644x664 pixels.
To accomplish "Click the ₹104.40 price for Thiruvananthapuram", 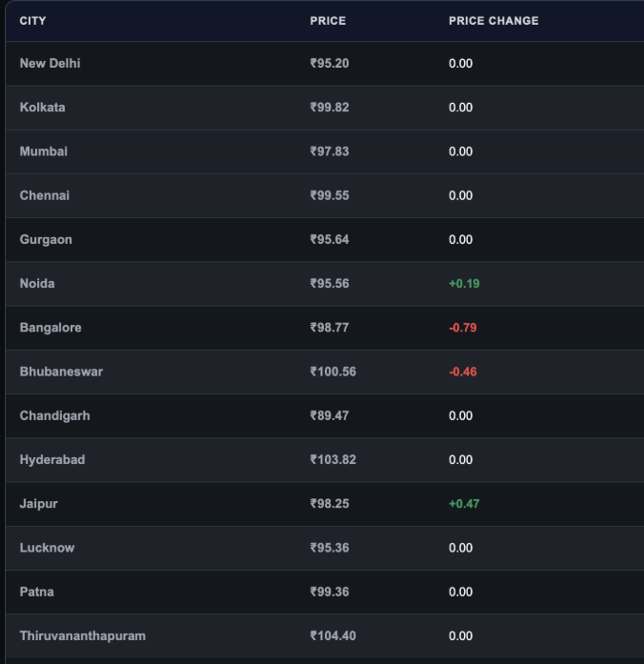I will coord(332,636).
